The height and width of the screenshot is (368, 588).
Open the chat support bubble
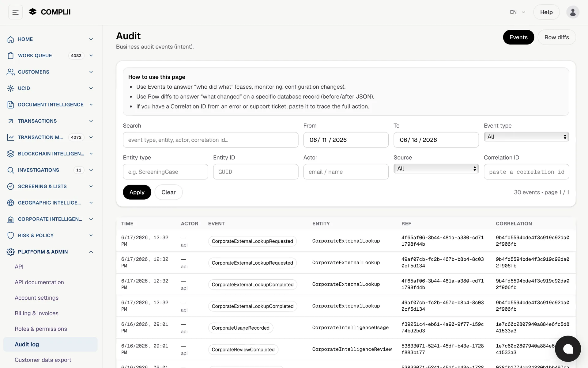click(x=568, y=349)
